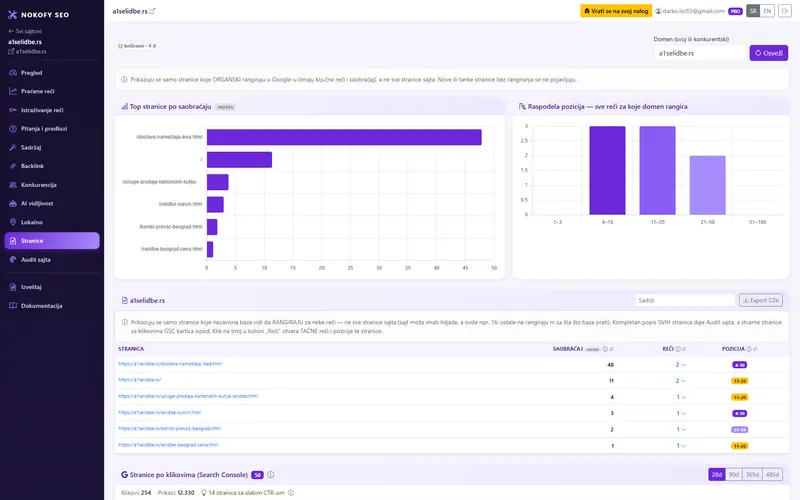This screenshot has height=500, width=800.
Task: Sort by the Reči column icon
Action: pos(684,349)
